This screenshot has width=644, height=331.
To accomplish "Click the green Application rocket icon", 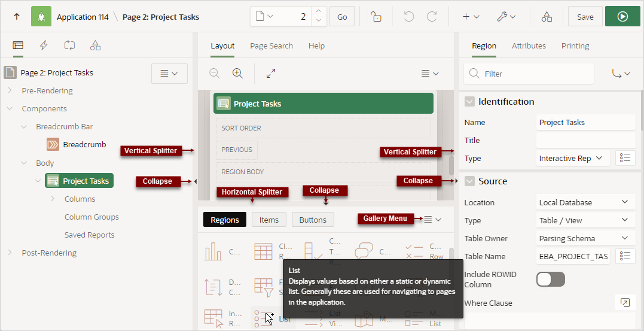I will click(41, 16).
